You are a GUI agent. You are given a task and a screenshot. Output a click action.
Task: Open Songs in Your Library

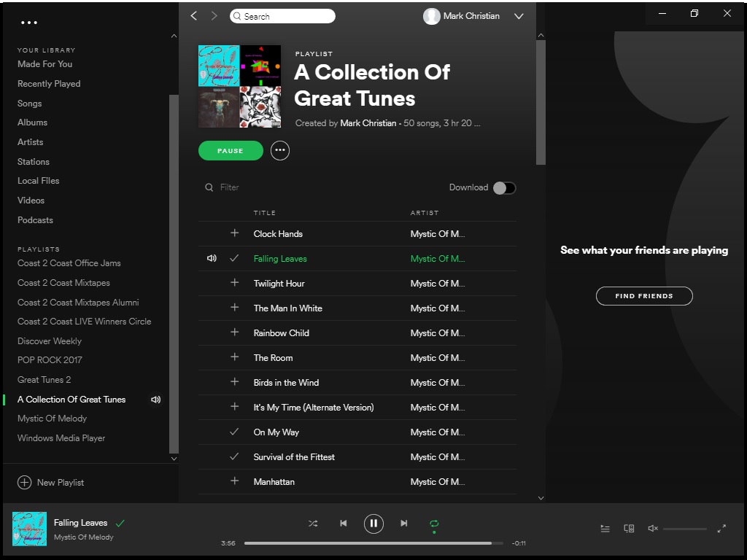[29, 104]
